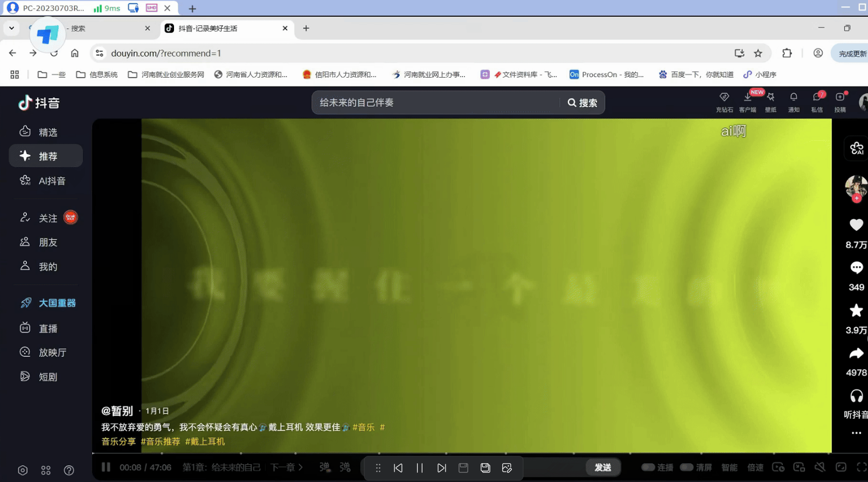Bookmark this page with the star icon

tap(758, 53)
